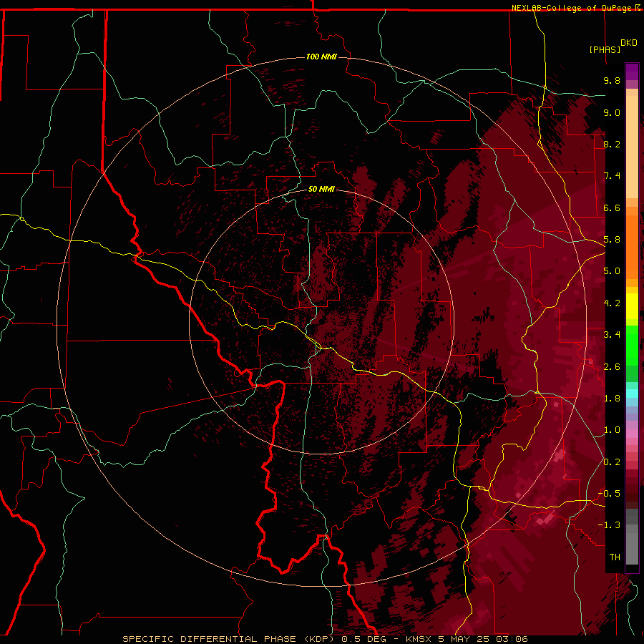644x644 pixels.
Task: Click the 5.8 value on the scale
Action: [x=612, y=240]
